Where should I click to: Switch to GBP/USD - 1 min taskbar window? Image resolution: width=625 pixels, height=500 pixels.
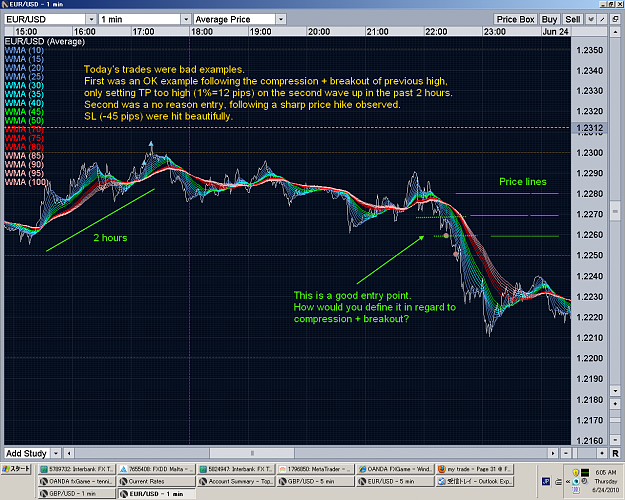pyautogui.click(x=78, y=493)
